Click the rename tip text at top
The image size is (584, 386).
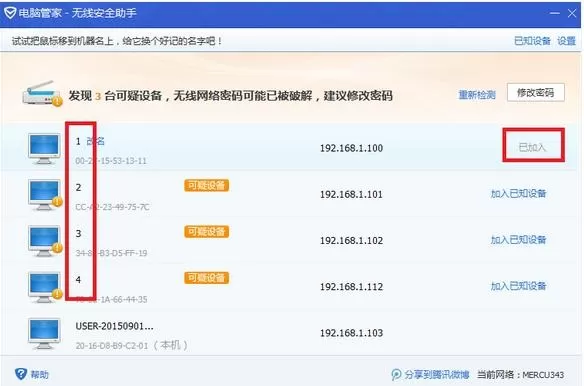117,41
